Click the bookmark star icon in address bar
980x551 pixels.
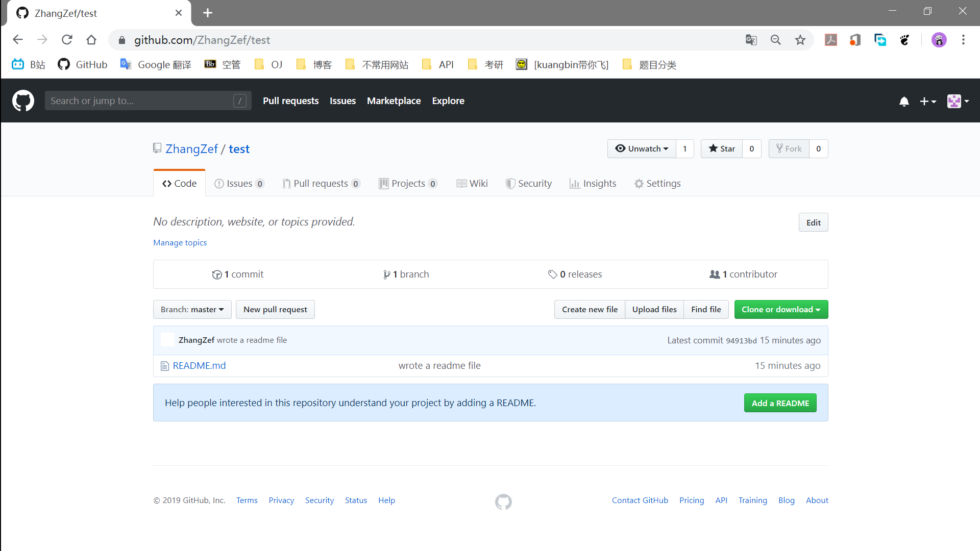coord(800,40)
